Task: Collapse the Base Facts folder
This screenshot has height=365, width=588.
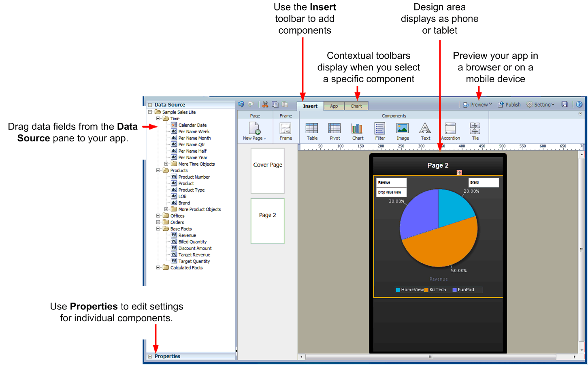Action: click(x=158, y=228)
